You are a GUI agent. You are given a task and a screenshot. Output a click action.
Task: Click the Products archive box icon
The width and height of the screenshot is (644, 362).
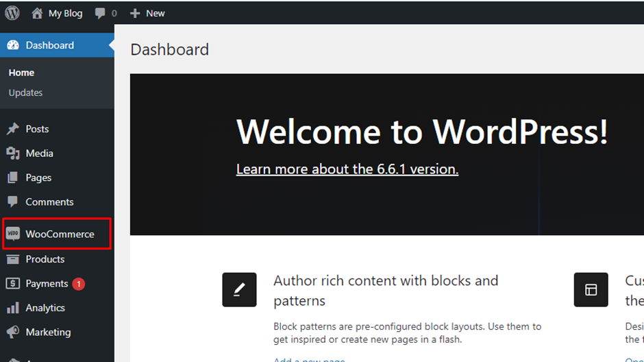13,259
